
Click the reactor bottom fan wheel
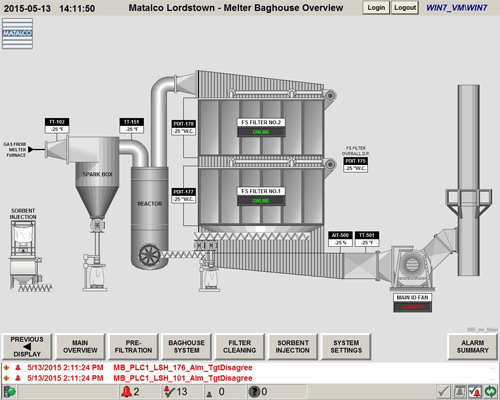click(x=150, y=255)
